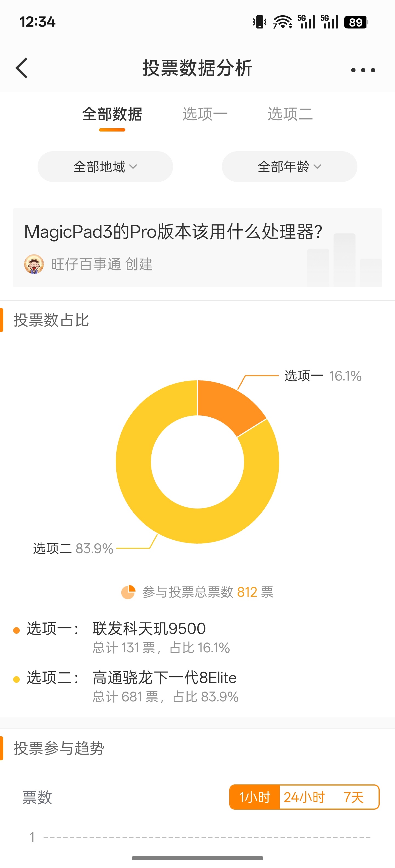Tap the battery indicator showing 89
395x868 pixels.
pos(356,22)
